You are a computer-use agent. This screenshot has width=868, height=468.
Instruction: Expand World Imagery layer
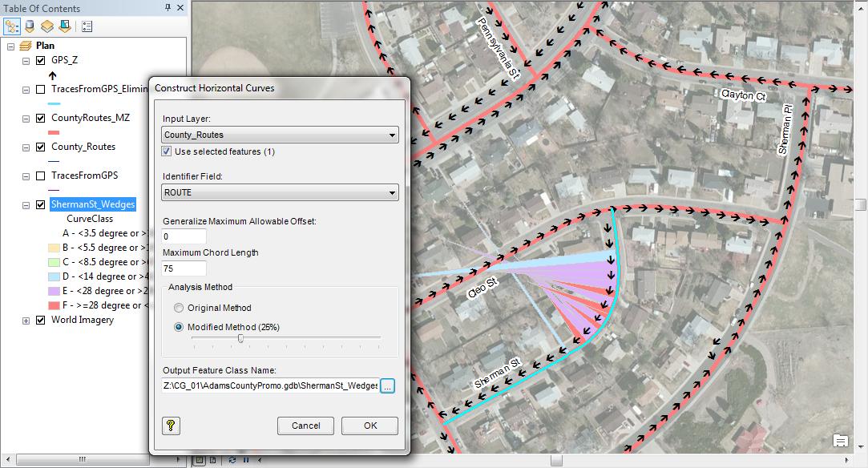pyautogui.click(x=26, y=321)
